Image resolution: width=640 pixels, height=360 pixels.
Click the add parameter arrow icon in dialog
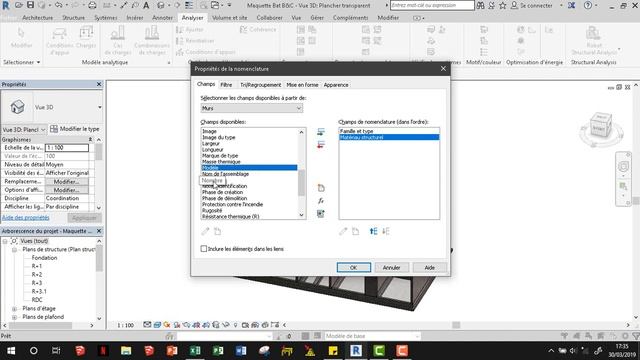coord(321,132)
